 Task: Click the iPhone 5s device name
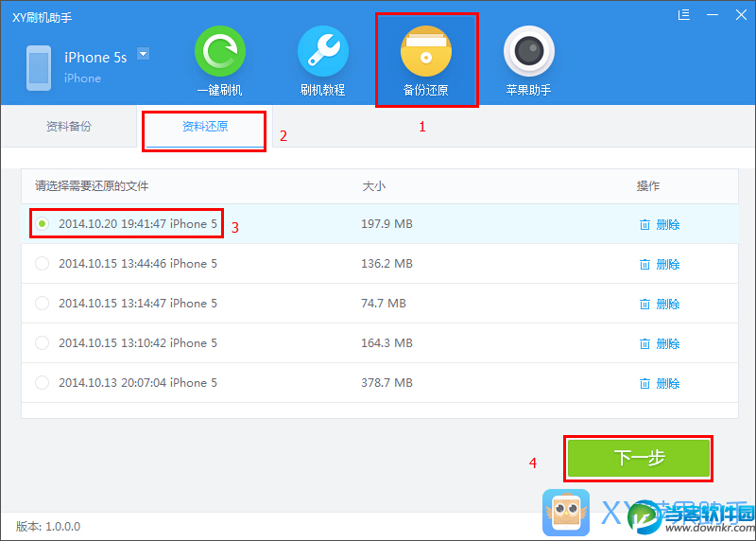[95, 58]
